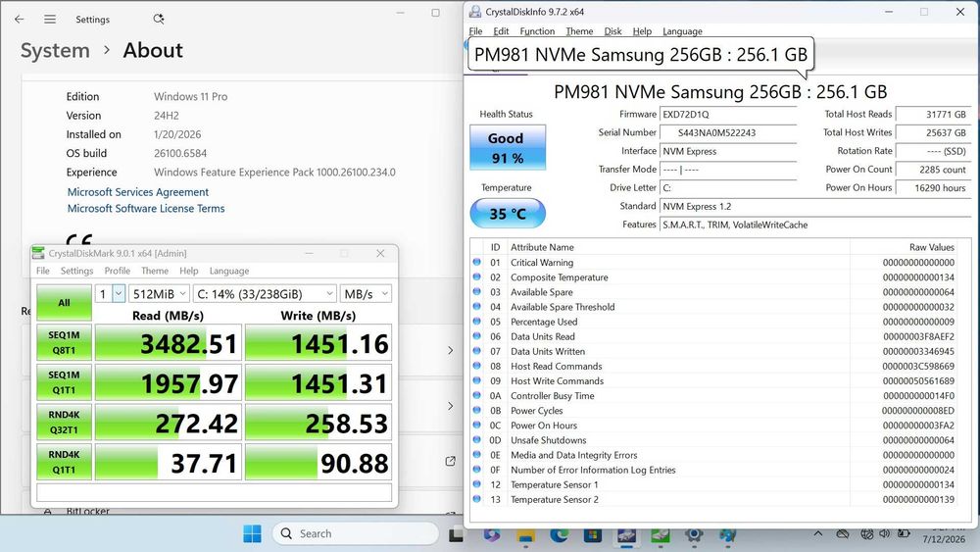Run the RND4K Q32T1 benchmark
The height and width of the screenshot is (552, 980).
click(64, 422)
